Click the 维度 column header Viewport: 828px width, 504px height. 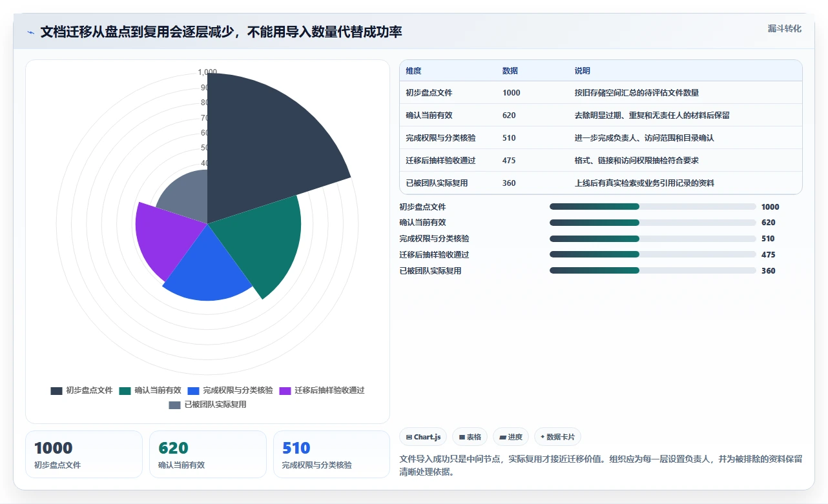coord(413,71)
